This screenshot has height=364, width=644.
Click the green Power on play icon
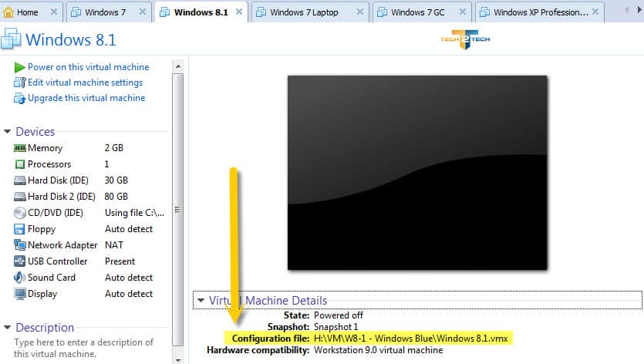pyautogui.click(x=19, y=67)
